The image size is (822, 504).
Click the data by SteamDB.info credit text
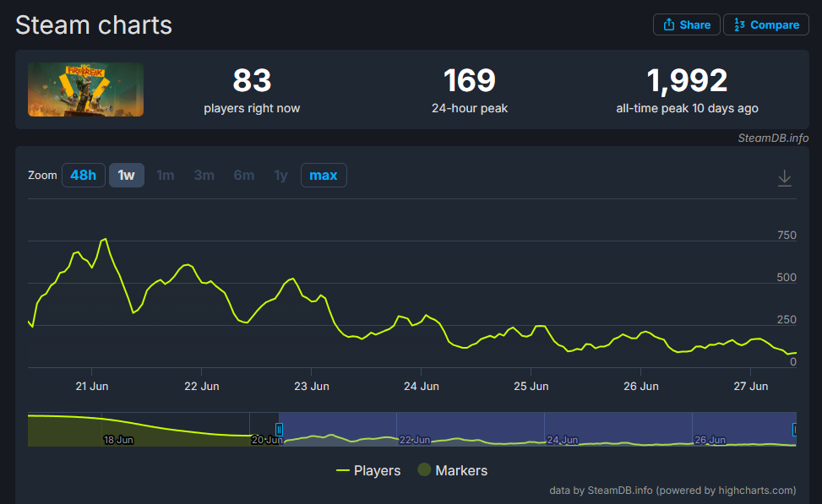[x=672, y=490]
